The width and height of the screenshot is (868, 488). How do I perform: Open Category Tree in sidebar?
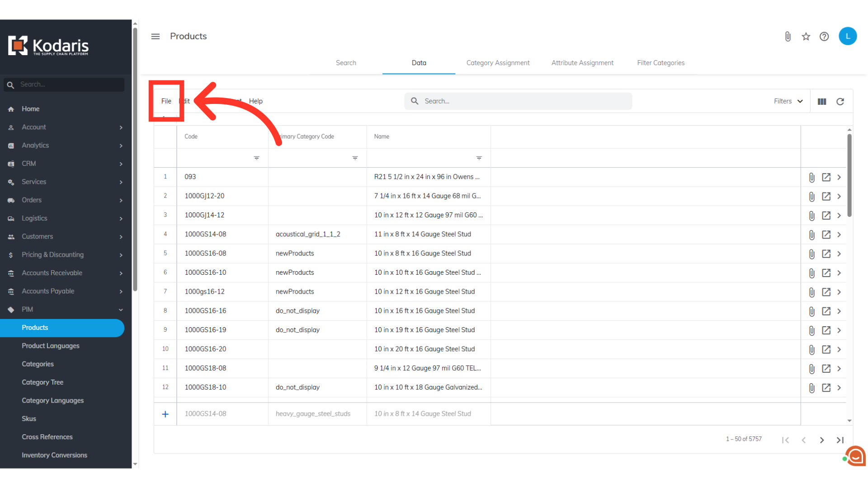pyautogui.click(x=42, y=382)
